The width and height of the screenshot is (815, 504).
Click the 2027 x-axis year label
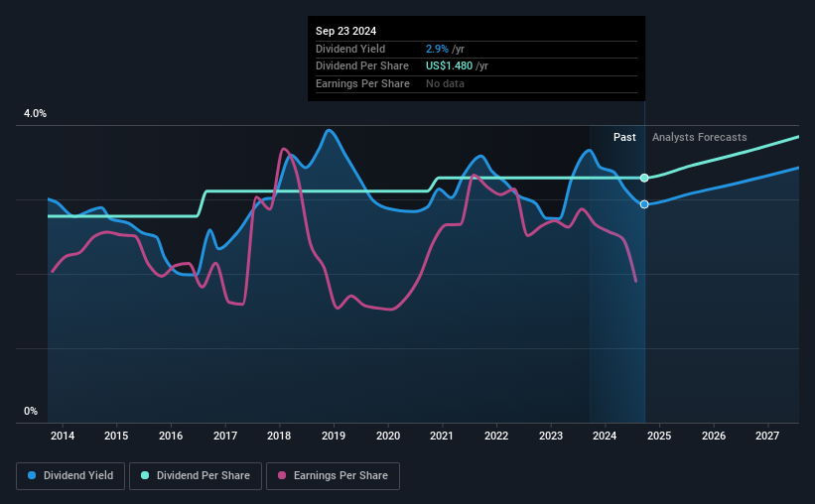767,436
